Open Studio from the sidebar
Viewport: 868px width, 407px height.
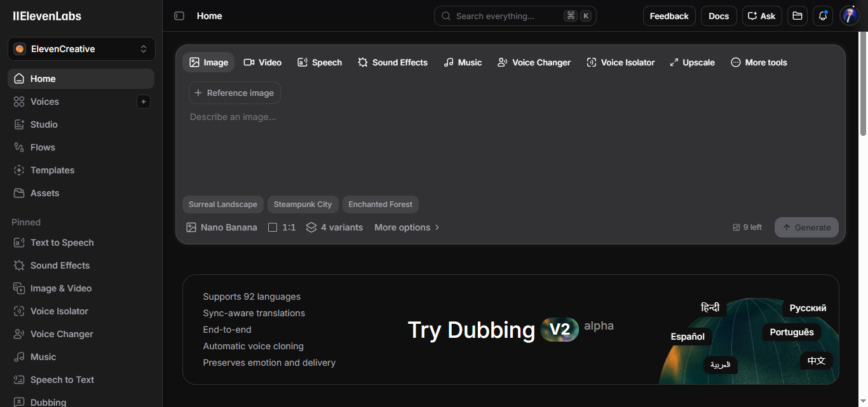coord(81,124)
